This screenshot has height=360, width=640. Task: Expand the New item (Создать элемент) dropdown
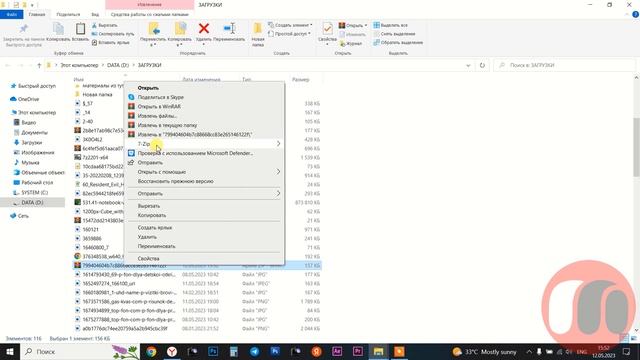290,25
